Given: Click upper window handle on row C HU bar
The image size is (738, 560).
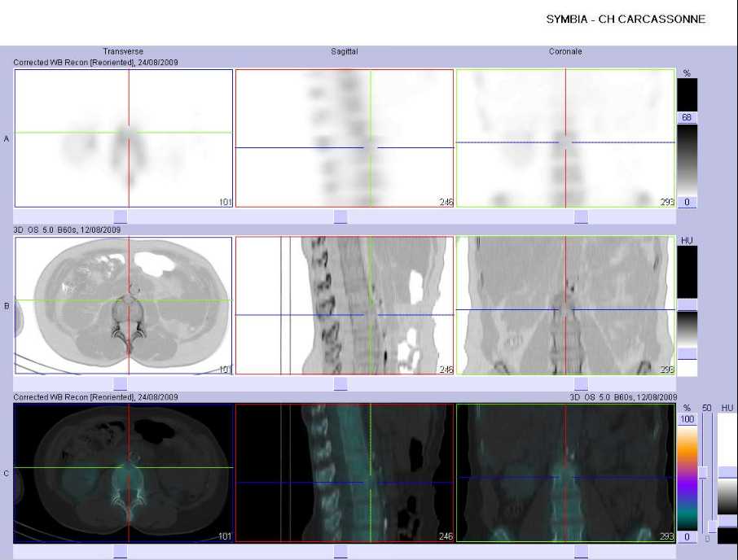Looking at the screenshot, I should [727, 473].
